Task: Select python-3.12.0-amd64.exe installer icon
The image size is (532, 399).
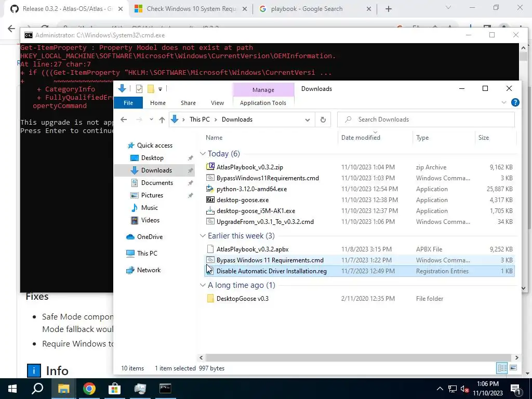Action: 210,189
